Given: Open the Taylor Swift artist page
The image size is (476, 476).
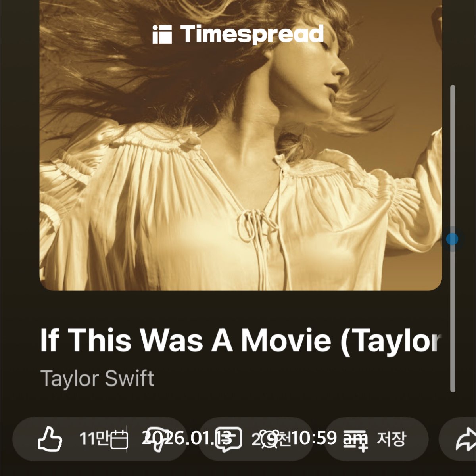Looking at the screenshot, I should (x=97, y=378).
